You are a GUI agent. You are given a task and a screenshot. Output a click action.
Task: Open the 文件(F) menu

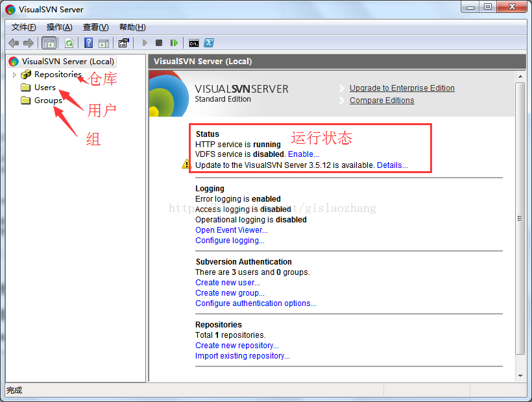coord(24,27)
